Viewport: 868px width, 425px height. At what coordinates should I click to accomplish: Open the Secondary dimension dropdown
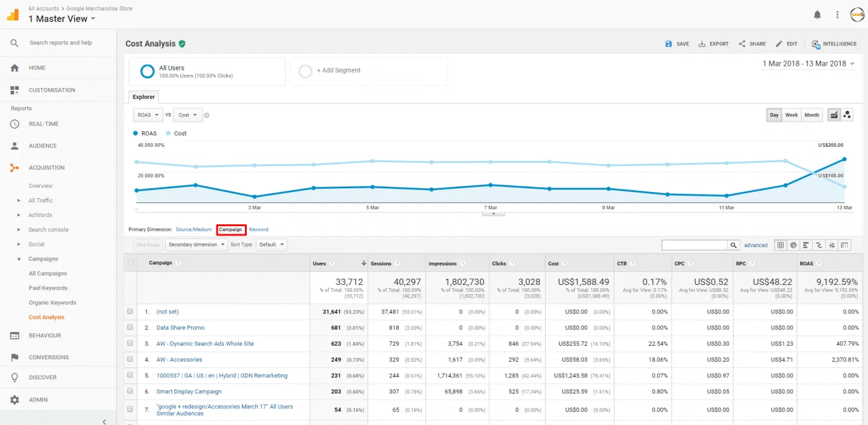[197, 245]
